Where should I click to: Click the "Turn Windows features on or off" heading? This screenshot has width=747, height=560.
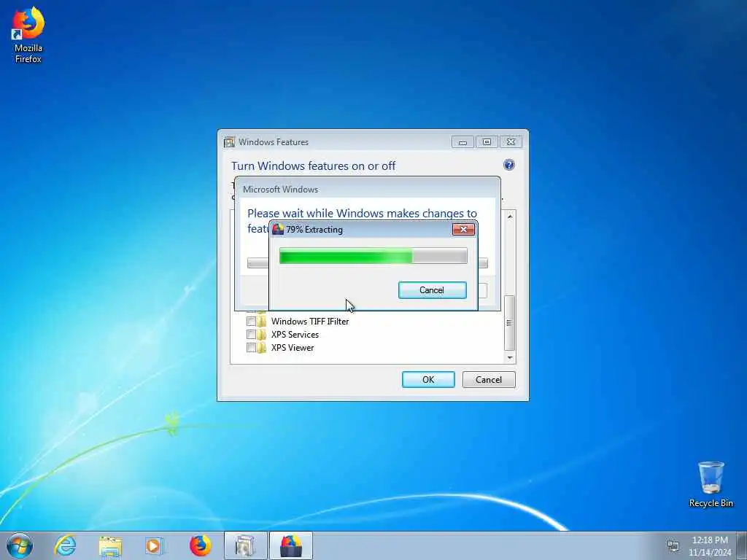(x=314, y=166)
